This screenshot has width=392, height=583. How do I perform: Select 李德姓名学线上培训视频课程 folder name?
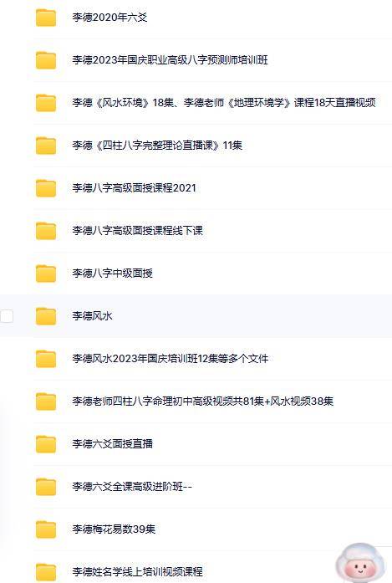point(137,571)
